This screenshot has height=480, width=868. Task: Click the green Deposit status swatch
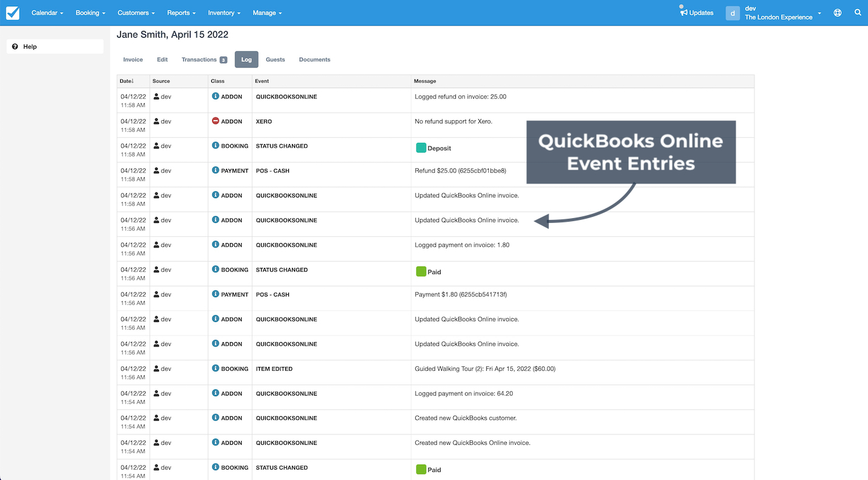[x=421, y=148]
